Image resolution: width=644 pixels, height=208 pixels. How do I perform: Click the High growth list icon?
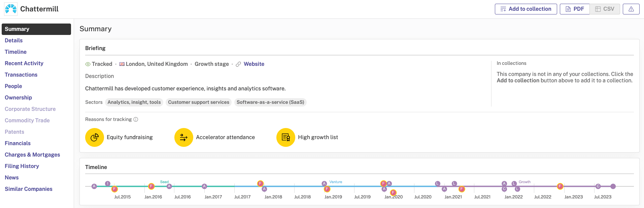(x=286, y=137)
